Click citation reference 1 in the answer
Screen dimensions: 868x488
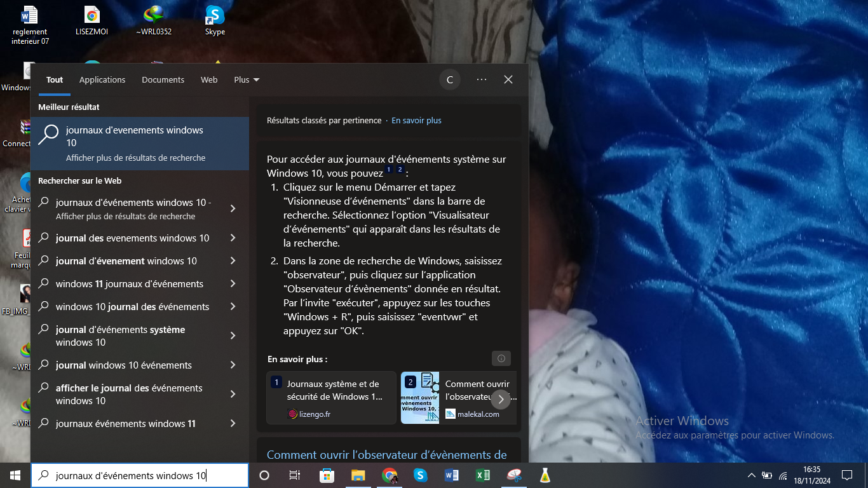point(389,170)
